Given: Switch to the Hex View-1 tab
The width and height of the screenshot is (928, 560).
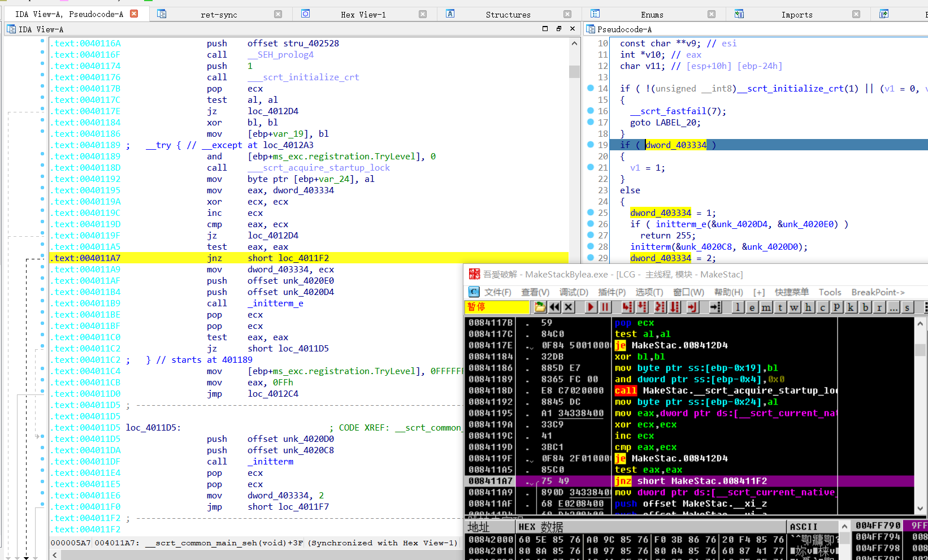Looking at the screenshot, I should pyautogui.click(x=363, y=15).
